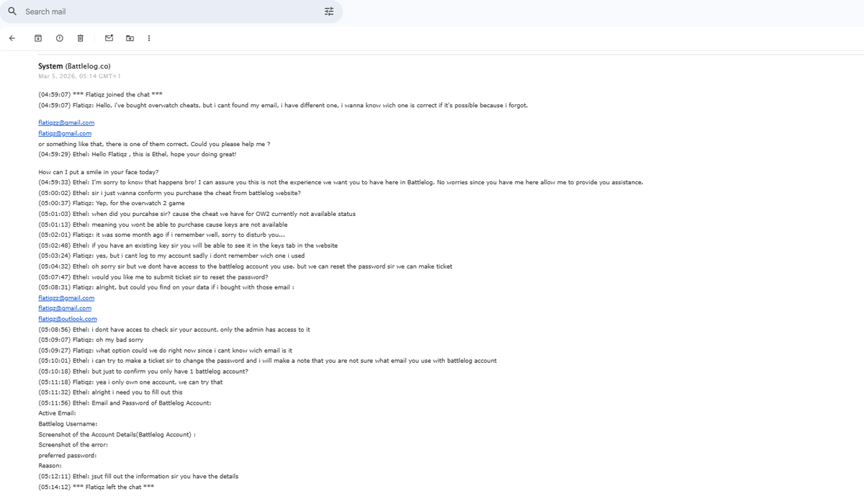Screen dimensions: 864x504
Task: Open flatiqz@gmail.com link above 'or something like that'
Action: [65, 133]
